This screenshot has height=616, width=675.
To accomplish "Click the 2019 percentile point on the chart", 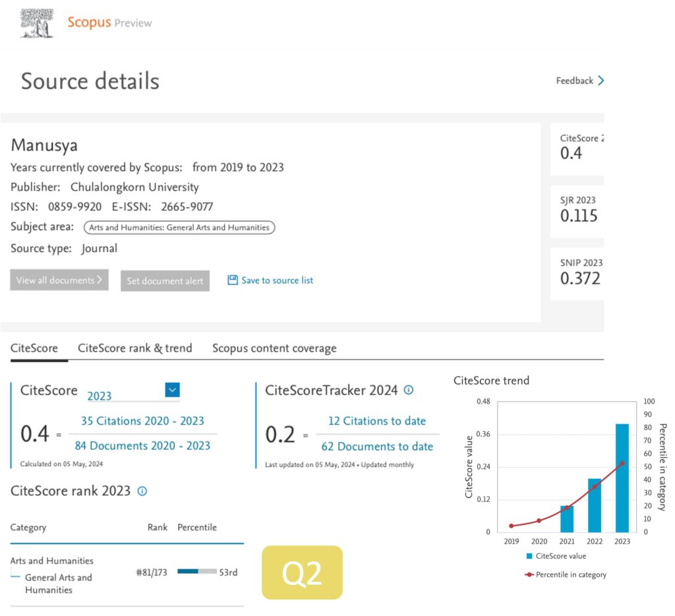I will (512, 526).
